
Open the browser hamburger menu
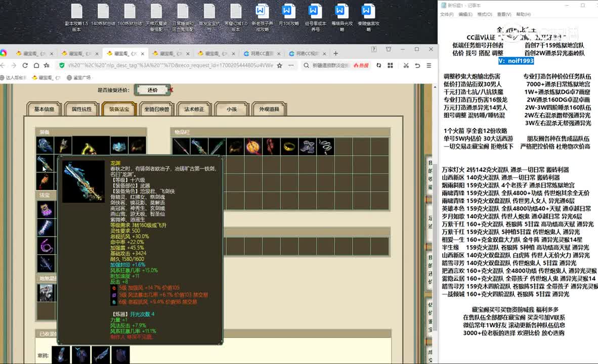pos(429,66)
